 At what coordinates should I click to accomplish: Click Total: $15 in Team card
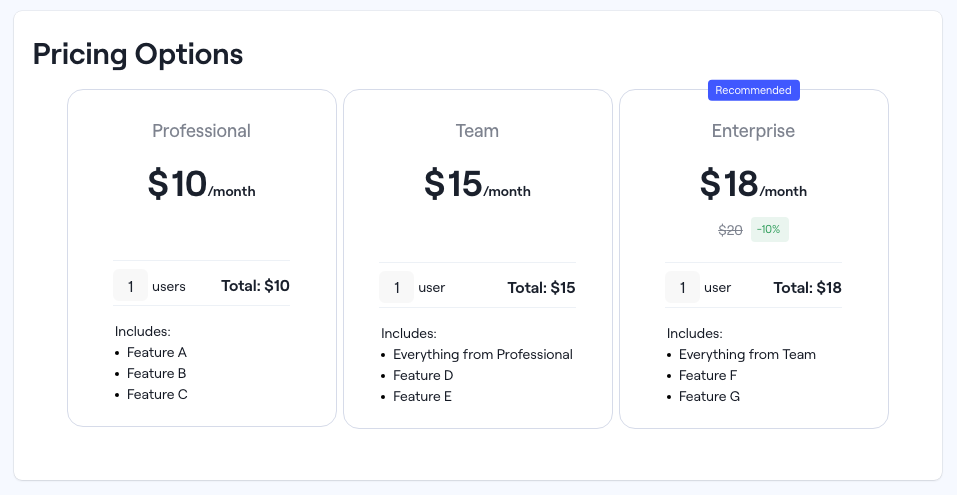[x=541, y=288]
